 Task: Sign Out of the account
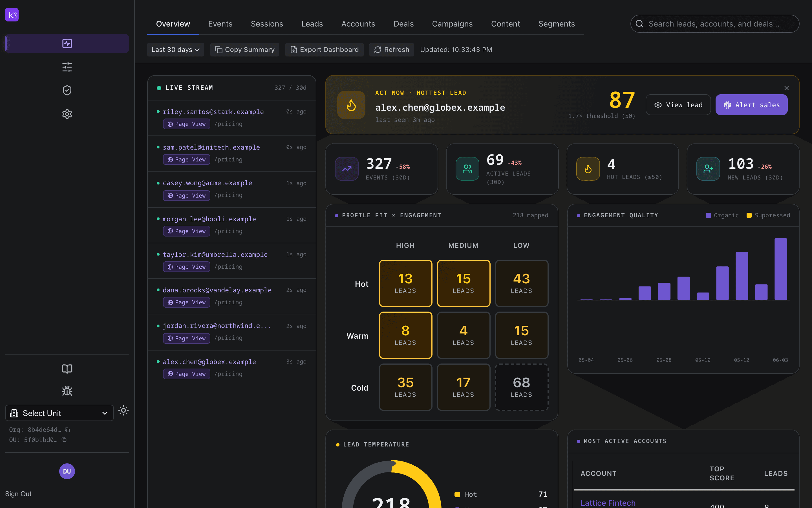[18, 494]
